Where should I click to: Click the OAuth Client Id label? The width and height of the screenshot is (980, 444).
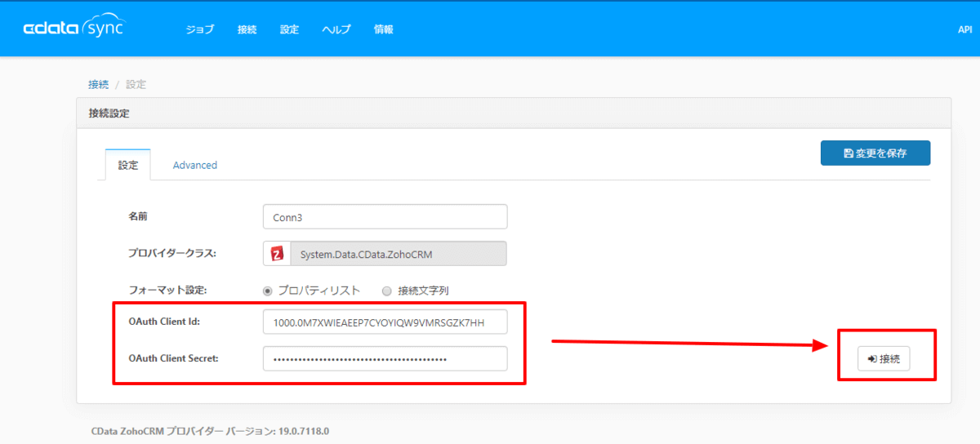coord(164,322)
